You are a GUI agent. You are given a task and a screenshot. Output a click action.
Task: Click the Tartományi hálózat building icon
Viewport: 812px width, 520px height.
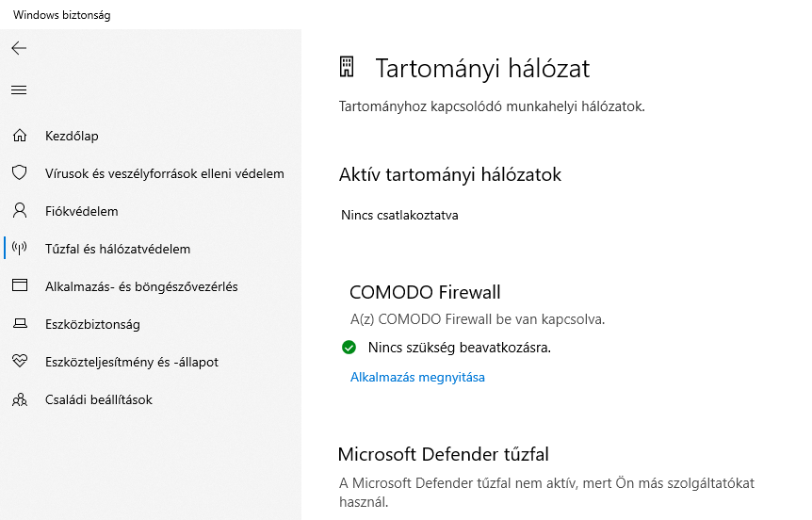pyautogui.click(x=347, y=67)
